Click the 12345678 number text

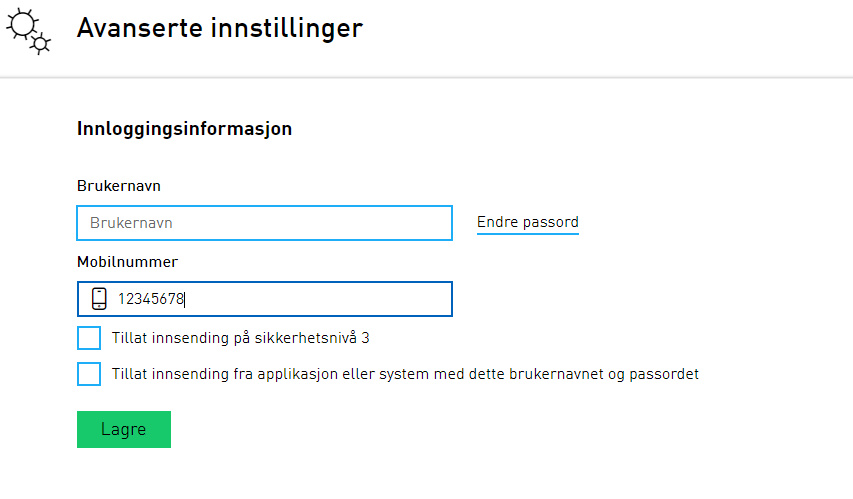click(x=151, y=299)
